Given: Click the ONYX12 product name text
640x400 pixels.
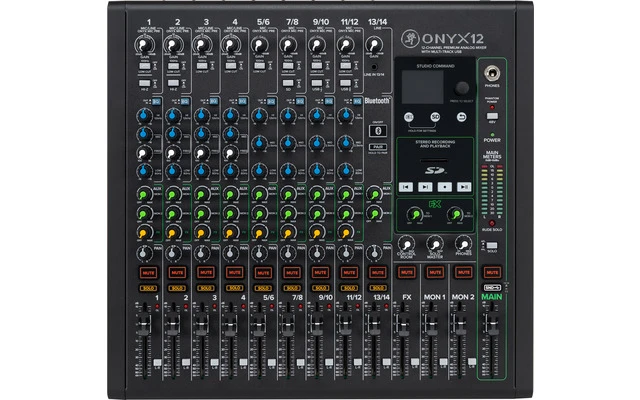Looking at the screenshot, I should (x=453, y=39).
